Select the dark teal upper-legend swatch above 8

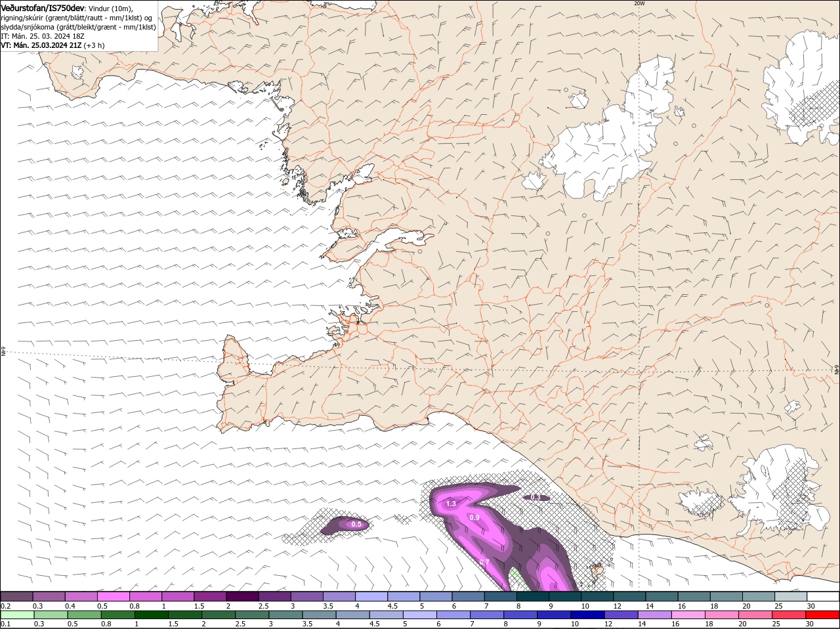(532, 596)
